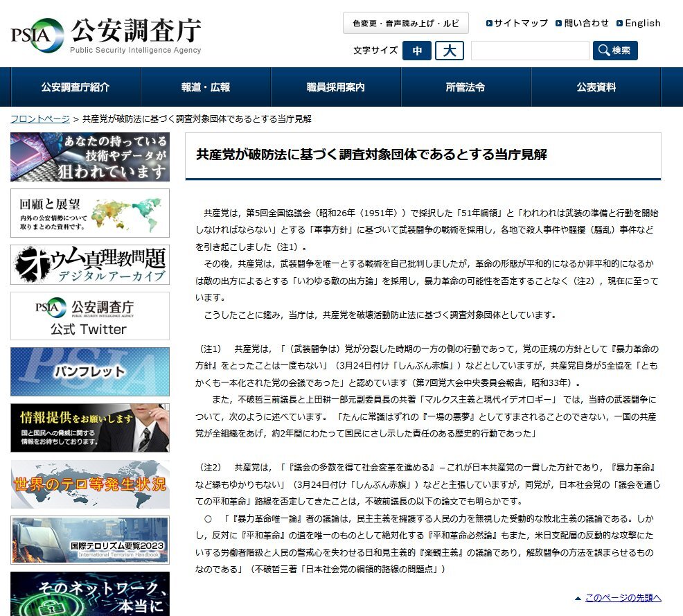Open the 回顧と展望 banner
Screen dimensions: 683x616
point(90,213)
